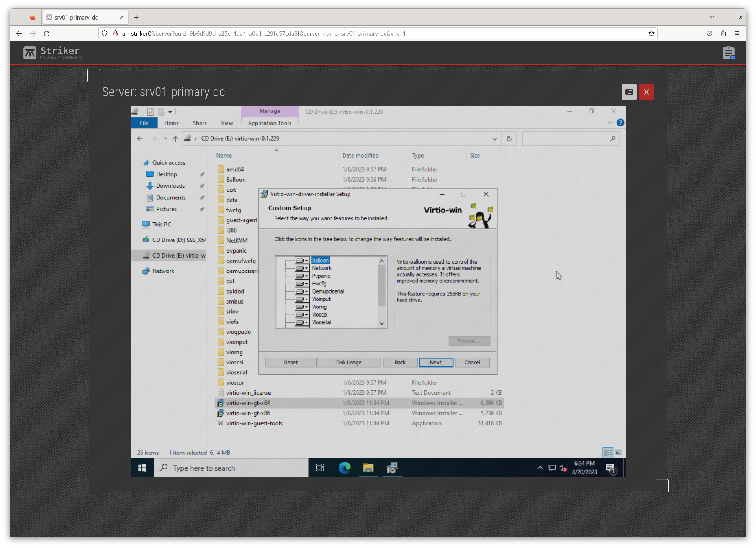The height and width of the screenshot is (548, 756).
Task: Select Downloads in Quick access
Action: pyautogui.click(x=170, y=186)
